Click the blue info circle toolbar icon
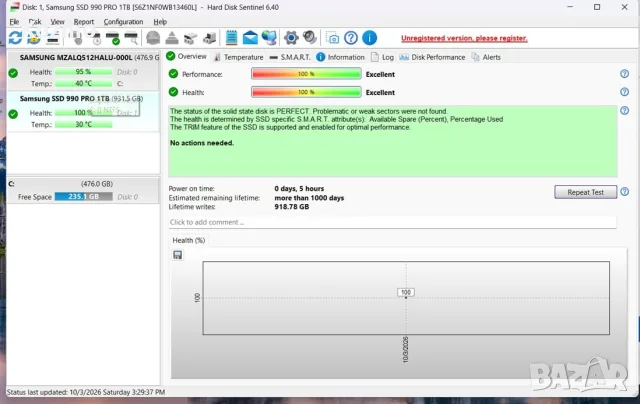This screenshot has height=404, width=640. [x=369, y=38]
